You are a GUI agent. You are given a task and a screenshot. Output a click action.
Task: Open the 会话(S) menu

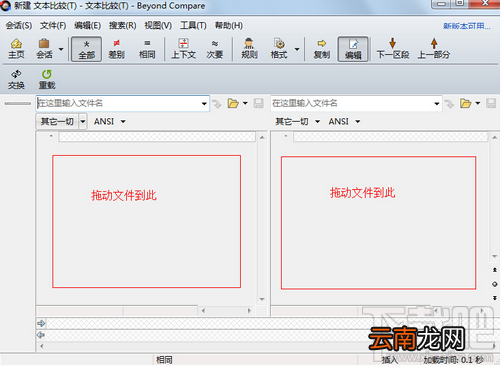pos(19,25)
